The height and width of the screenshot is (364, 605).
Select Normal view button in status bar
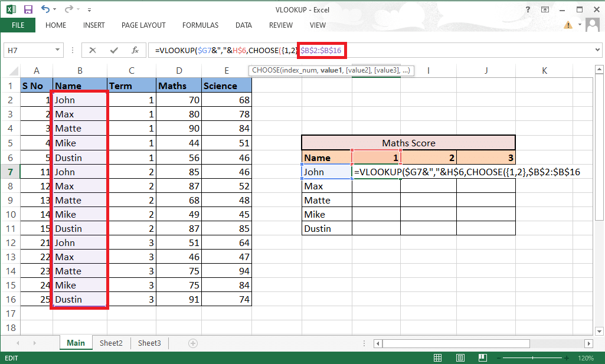point(437,358)
